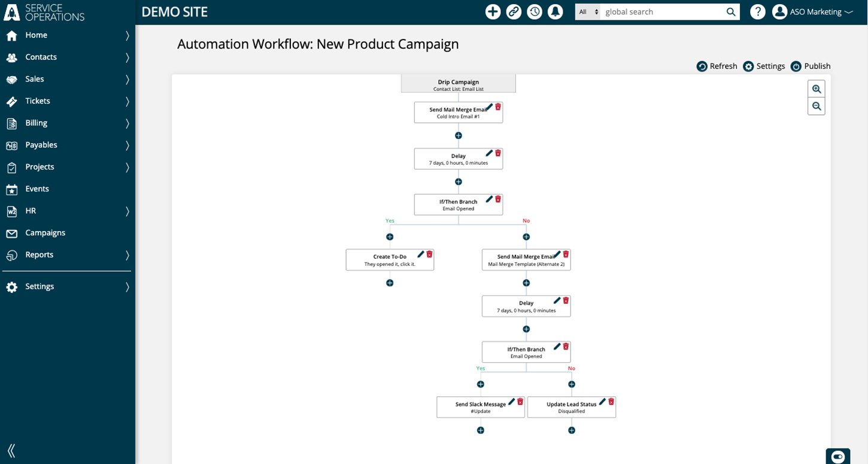This screenshot has width=868, height=464.
Task: Open the ASO Marketing user menu
Action: point(812,12)
